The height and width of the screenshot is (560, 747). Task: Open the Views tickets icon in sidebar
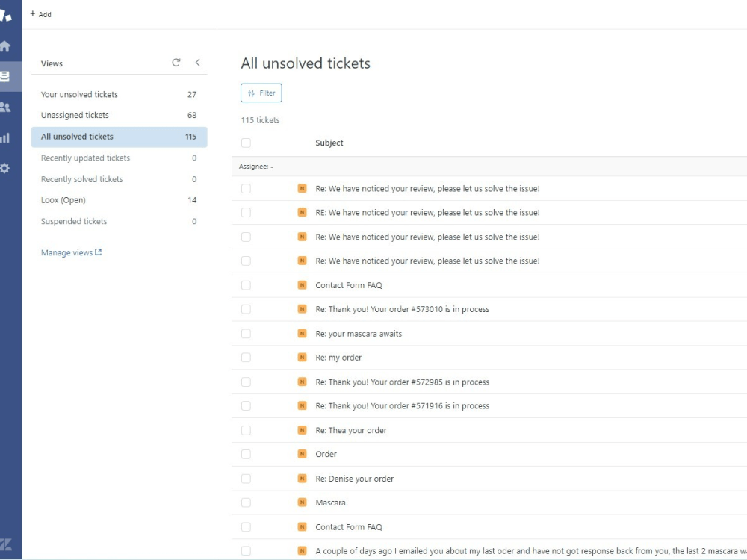click(5, 76)
